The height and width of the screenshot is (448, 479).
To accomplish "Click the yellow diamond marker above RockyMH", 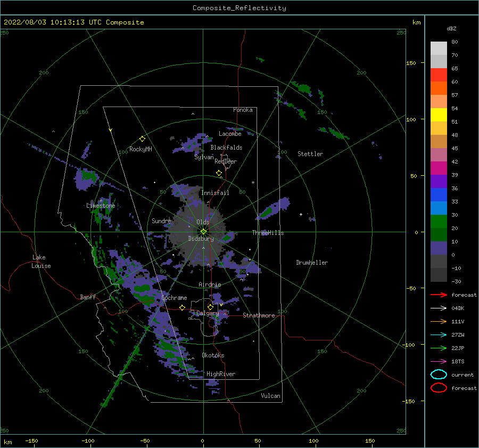I will click(x=142, y=139).
